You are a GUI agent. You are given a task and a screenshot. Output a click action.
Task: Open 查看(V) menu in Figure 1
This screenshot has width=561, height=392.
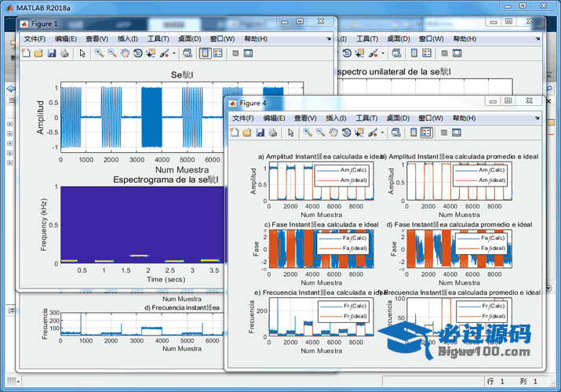(x=97, y=39)
